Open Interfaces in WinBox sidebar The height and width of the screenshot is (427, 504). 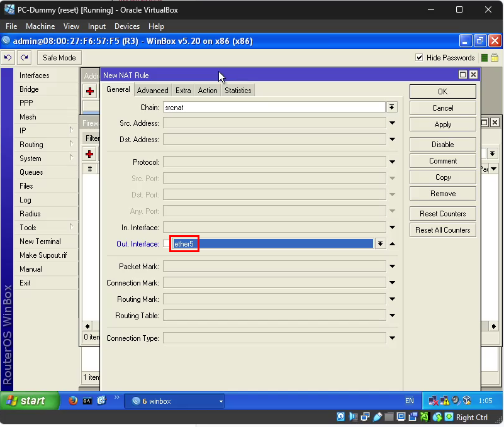click(x=46, y=75)
